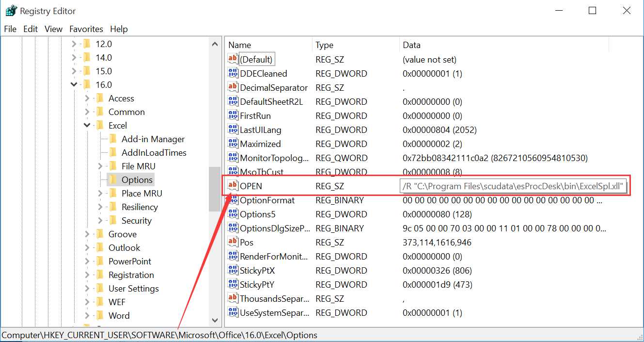The height and width of the screenshot is (342, 644).
Task: Select the Security key in the tree
Action: click(136, 221)
